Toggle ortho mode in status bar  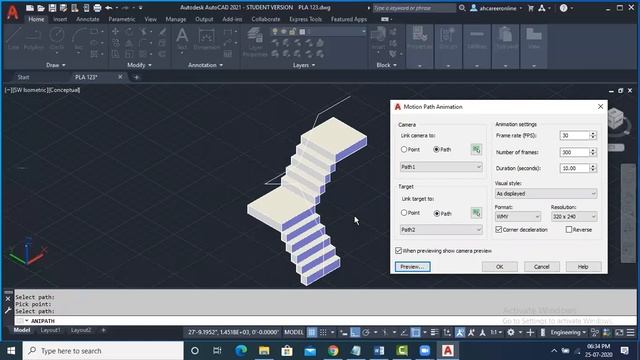(355, 332)
